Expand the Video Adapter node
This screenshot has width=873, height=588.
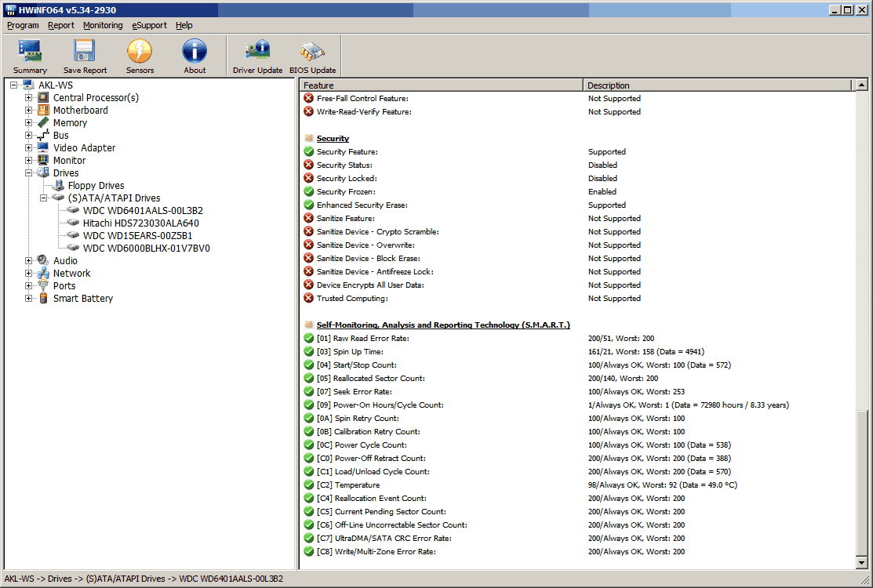click(28, 147)
